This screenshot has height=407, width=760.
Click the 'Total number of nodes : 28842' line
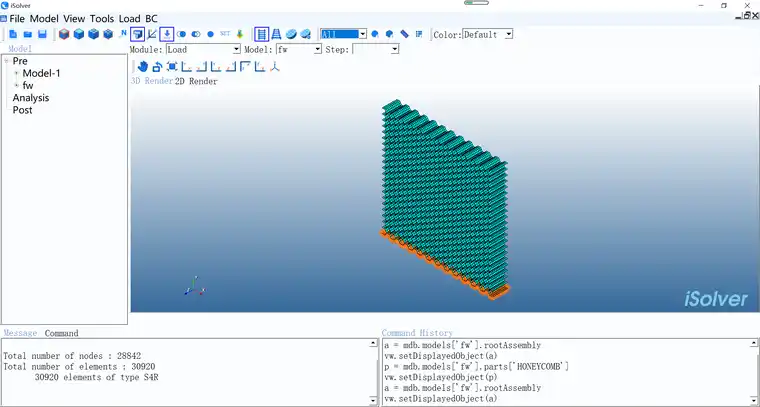pyautogui.click(x=72, y=356)
